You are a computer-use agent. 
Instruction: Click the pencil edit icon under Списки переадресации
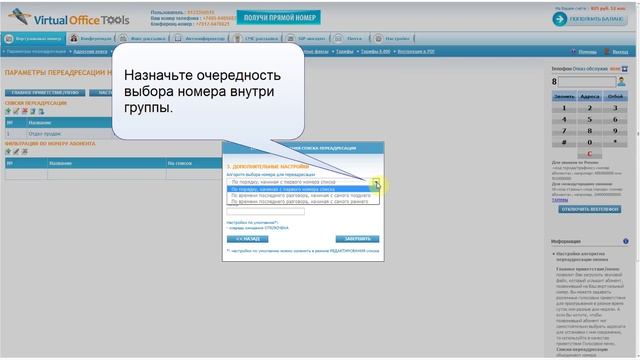tap(16, 111)
